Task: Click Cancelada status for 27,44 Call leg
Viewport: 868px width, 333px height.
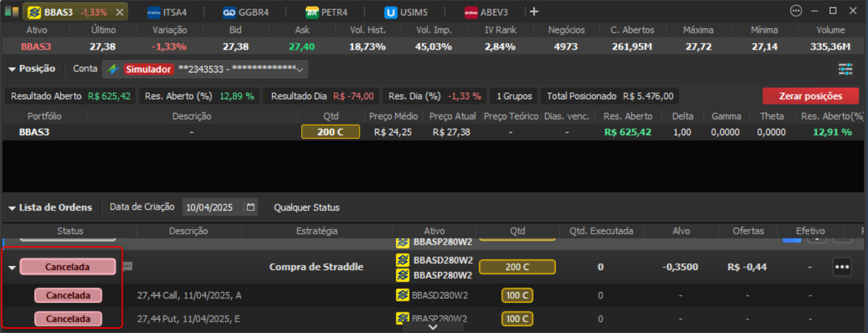Action: [x=68, y=295]
